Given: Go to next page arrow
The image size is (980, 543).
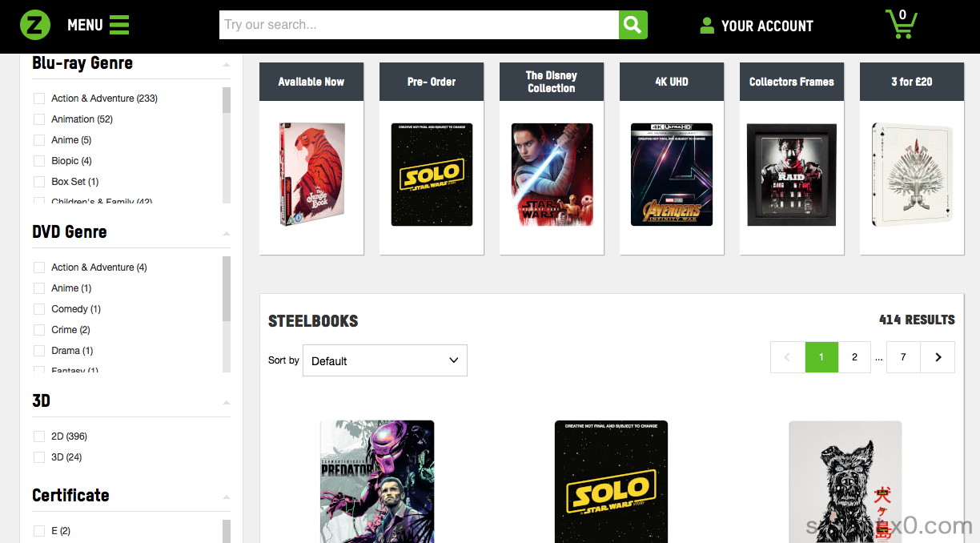Looking at the screenshot, I should pyautogui.click(x=938, y=357).
